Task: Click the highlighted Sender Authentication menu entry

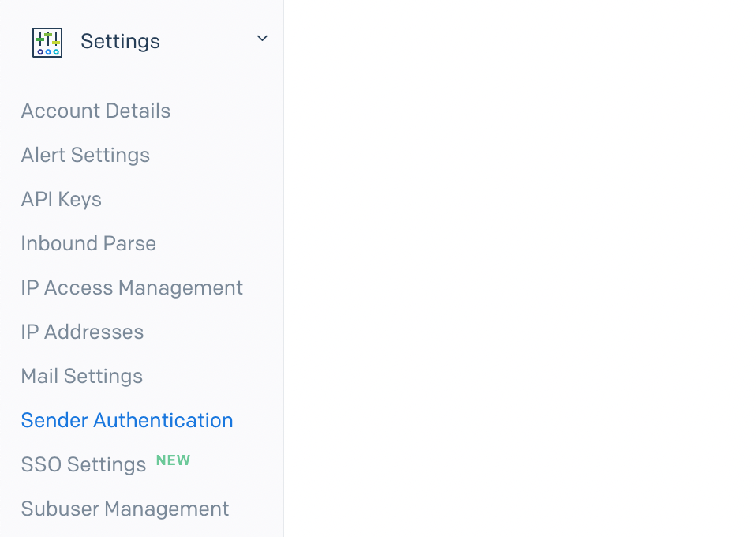Action: click(x=126, y=420)
